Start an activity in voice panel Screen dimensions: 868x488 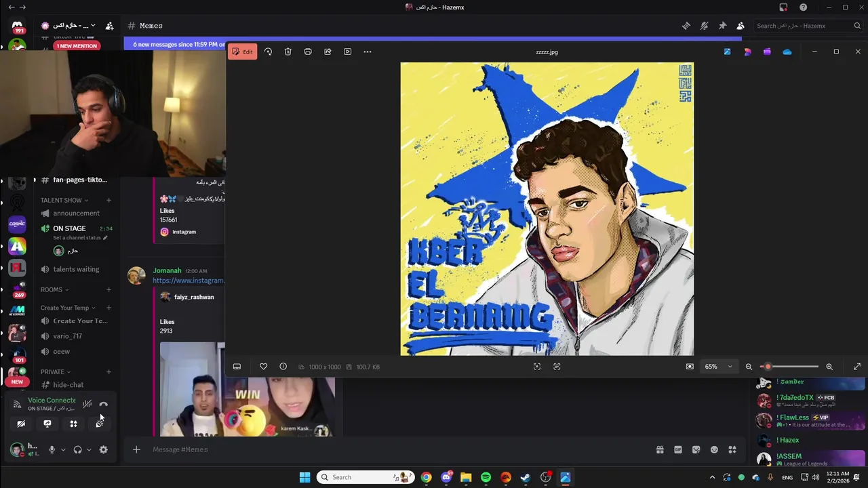(x=73, y=424)
